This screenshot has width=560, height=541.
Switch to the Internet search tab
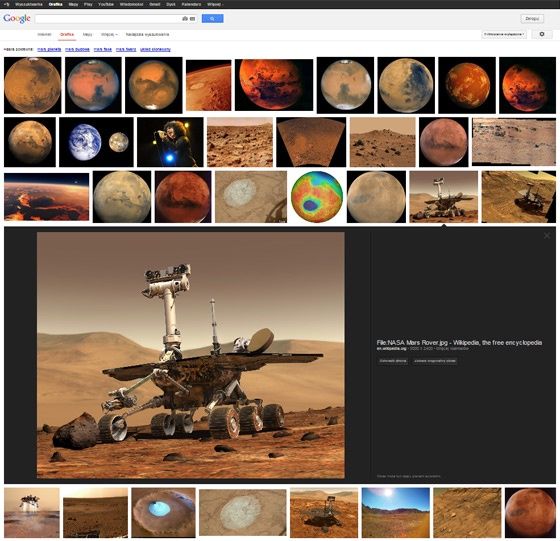[x=44, y=35]
